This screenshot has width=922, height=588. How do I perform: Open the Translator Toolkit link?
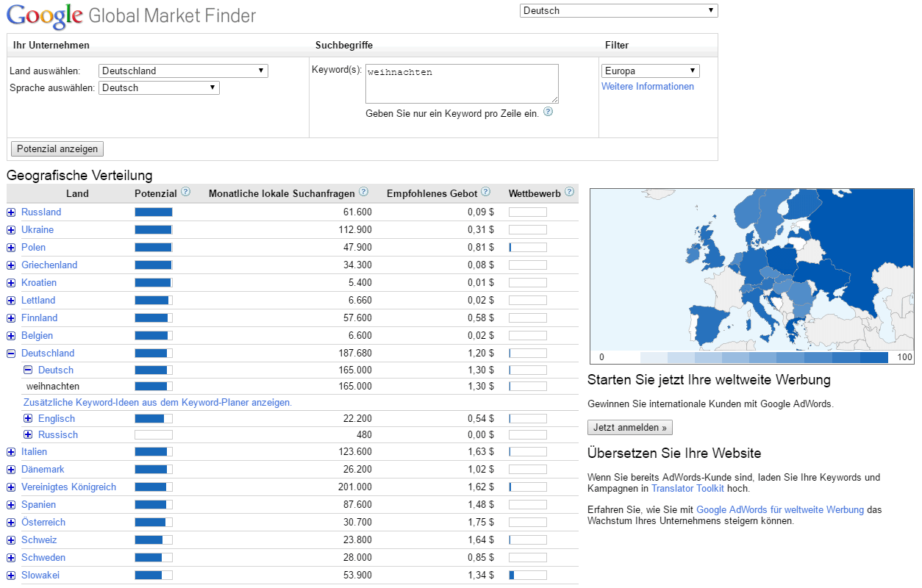[x=687, y=488]
